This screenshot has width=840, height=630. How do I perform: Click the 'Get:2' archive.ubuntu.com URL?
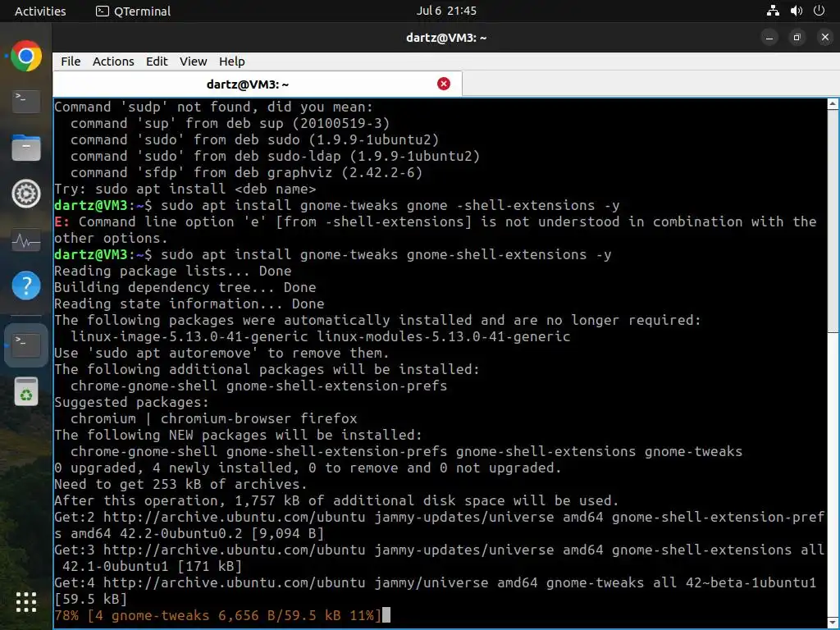tap(234, 517)
